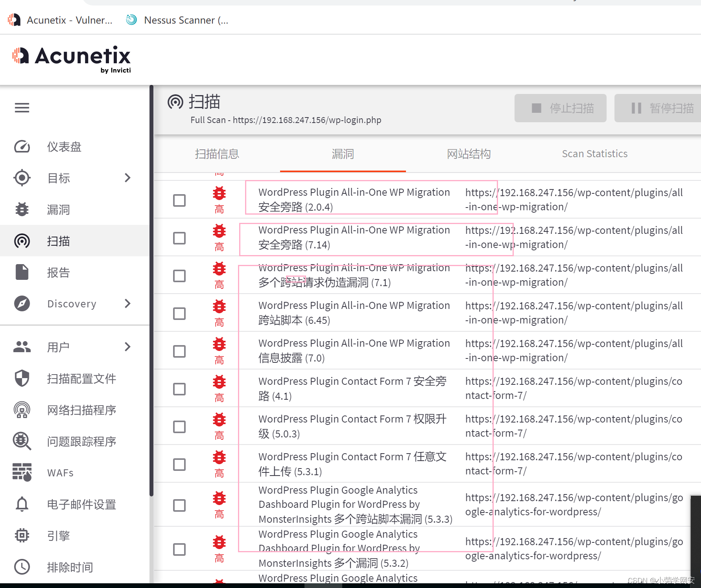Image resolution: width=701 pixels, height=588 pixels.
Task: Open the Email Settings bell icon
Action: point(22,504)
